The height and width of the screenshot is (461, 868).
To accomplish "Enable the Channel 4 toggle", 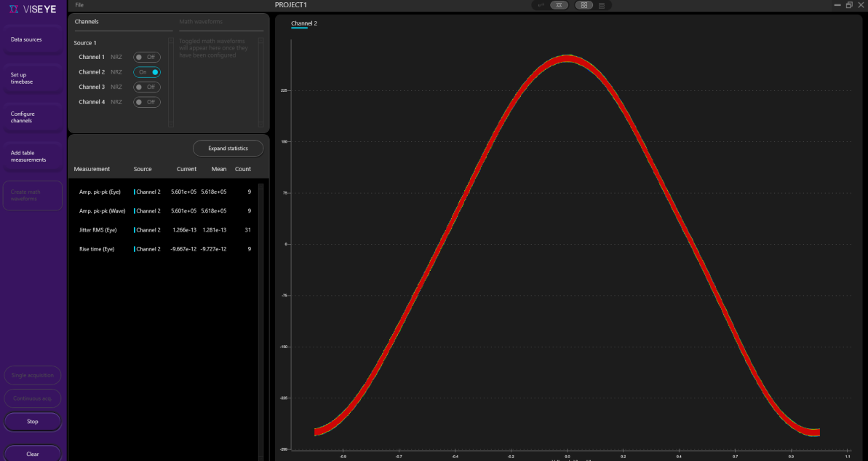I will tap(146, 102).
